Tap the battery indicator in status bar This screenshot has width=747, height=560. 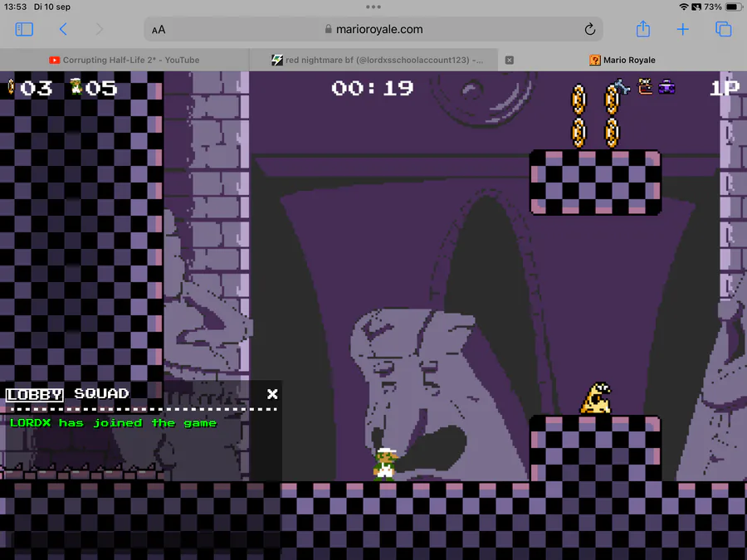tap(732, 7)
